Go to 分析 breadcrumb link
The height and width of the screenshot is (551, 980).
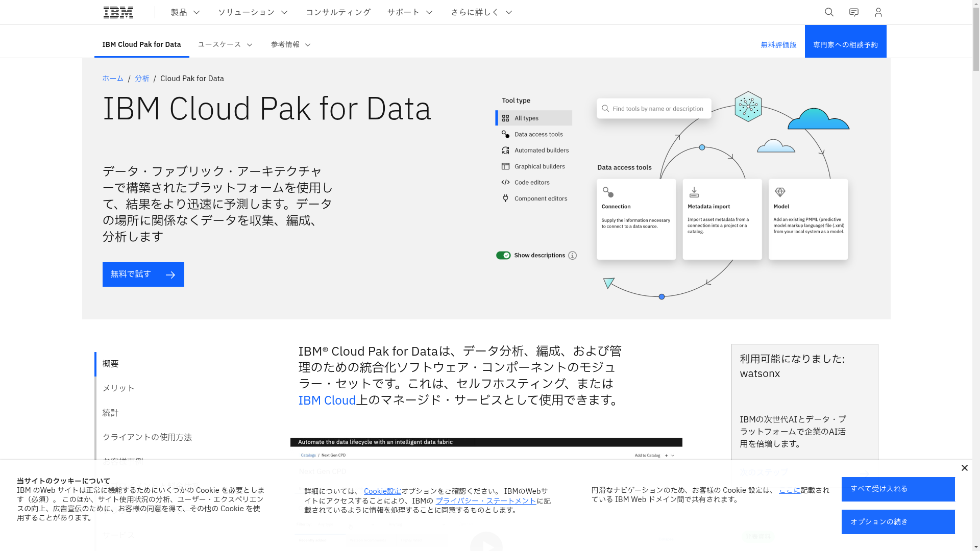(142, 78)
